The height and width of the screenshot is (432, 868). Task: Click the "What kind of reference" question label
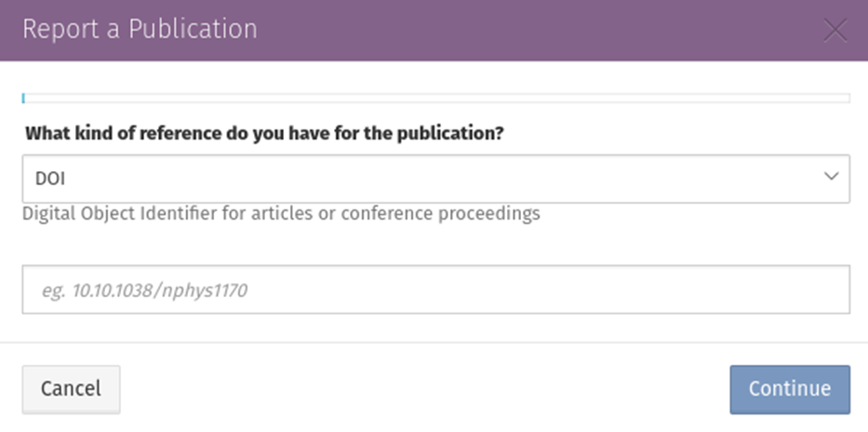pyautogui.click(x=264, y=133)
